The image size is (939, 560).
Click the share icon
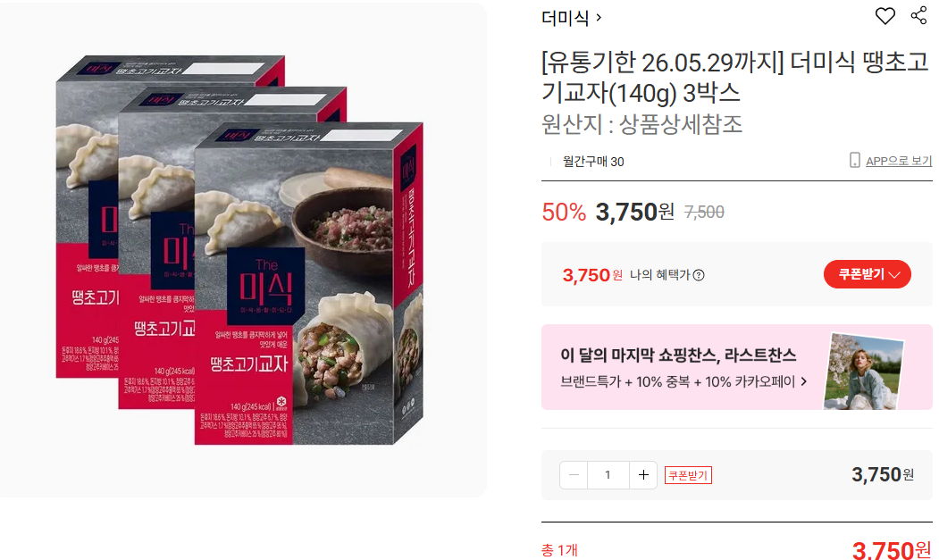918,15
